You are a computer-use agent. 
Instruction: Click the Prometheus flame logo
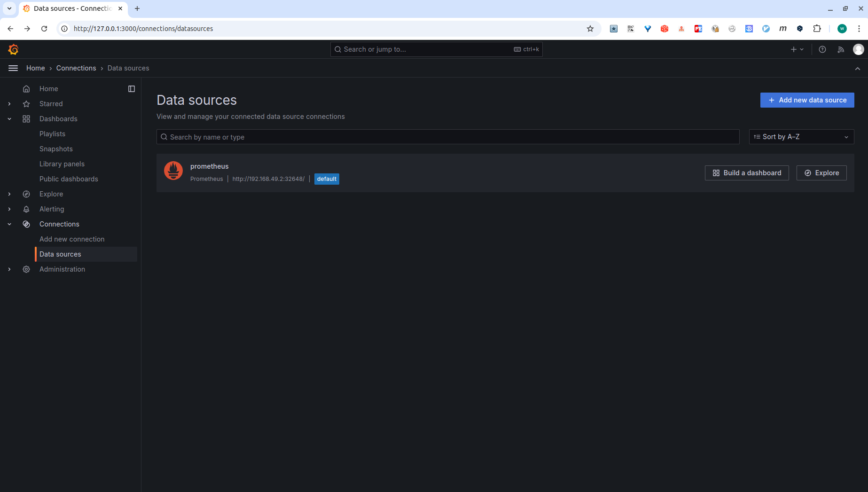point(173,171)
